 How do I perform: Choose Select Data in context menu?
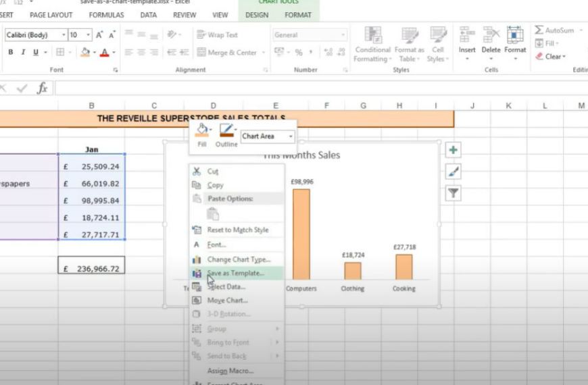(x=237, y=287)
